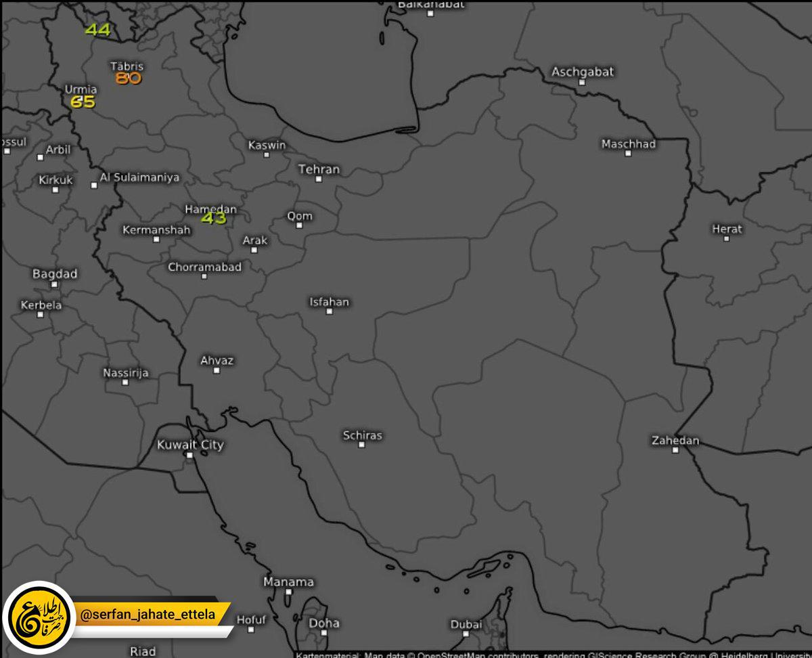Click the Zahedan city marker square
The width and height of the screenshot is (812, 658).
pyautogui.click(x=675, y=450)
